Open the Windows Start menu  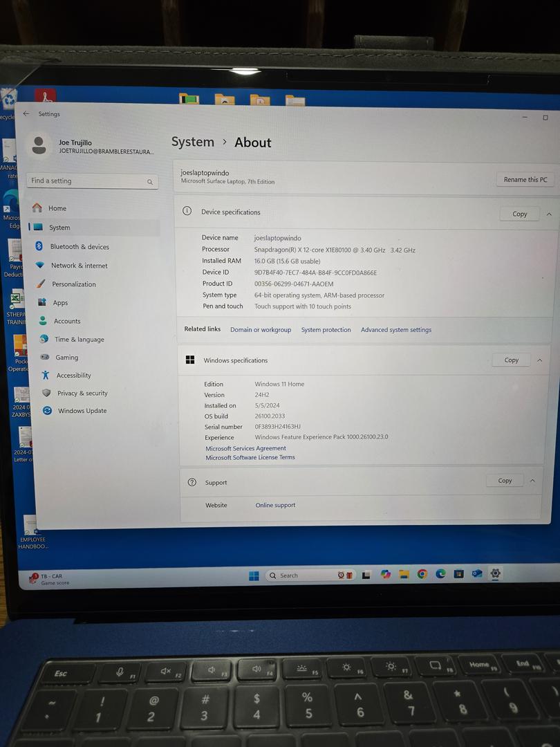[254, 576]
